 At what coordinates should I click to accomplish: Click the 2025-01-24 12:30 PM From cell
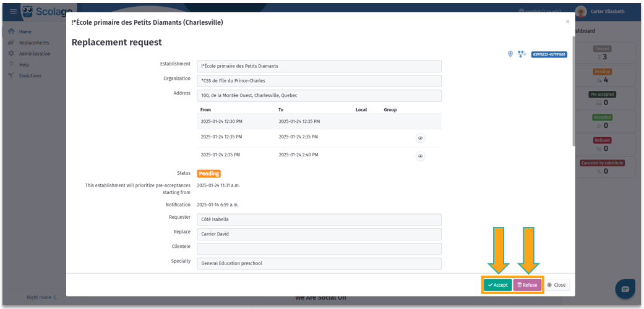221,122
